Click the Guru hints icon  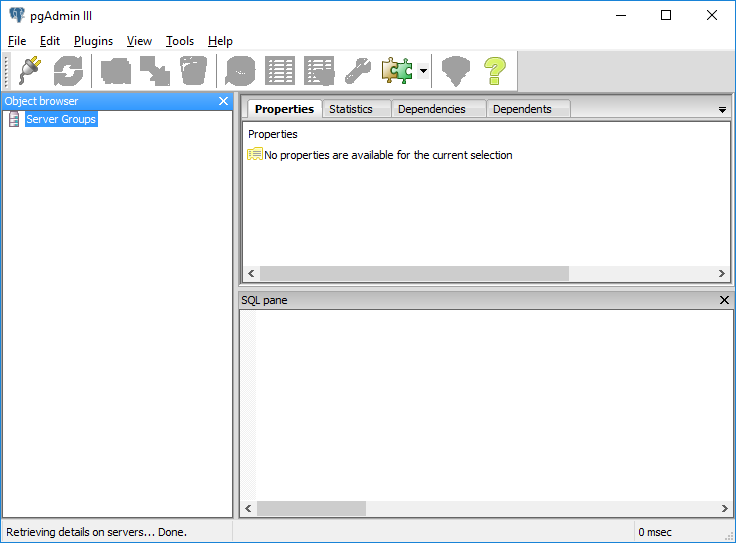[456, 71]
